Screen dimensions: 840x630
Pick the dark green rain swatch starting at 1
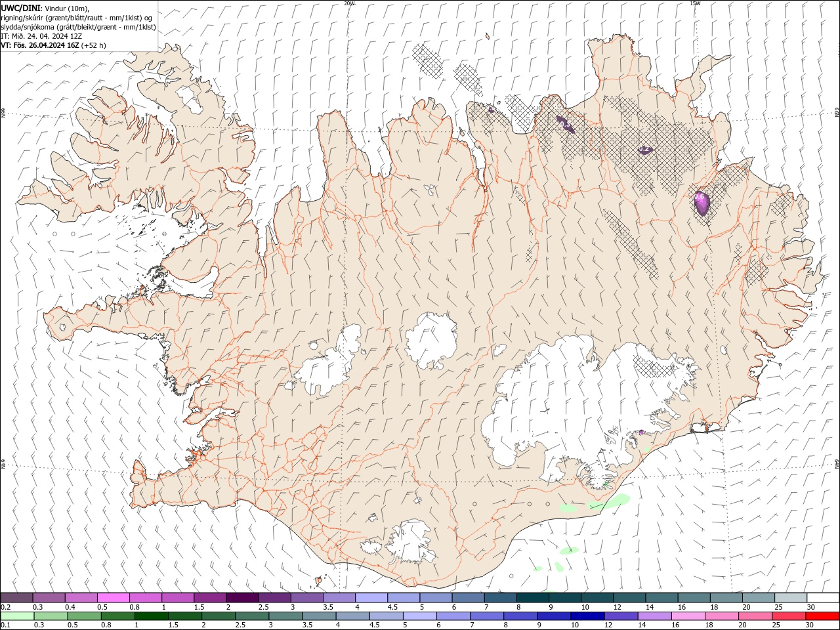(151, 616)
